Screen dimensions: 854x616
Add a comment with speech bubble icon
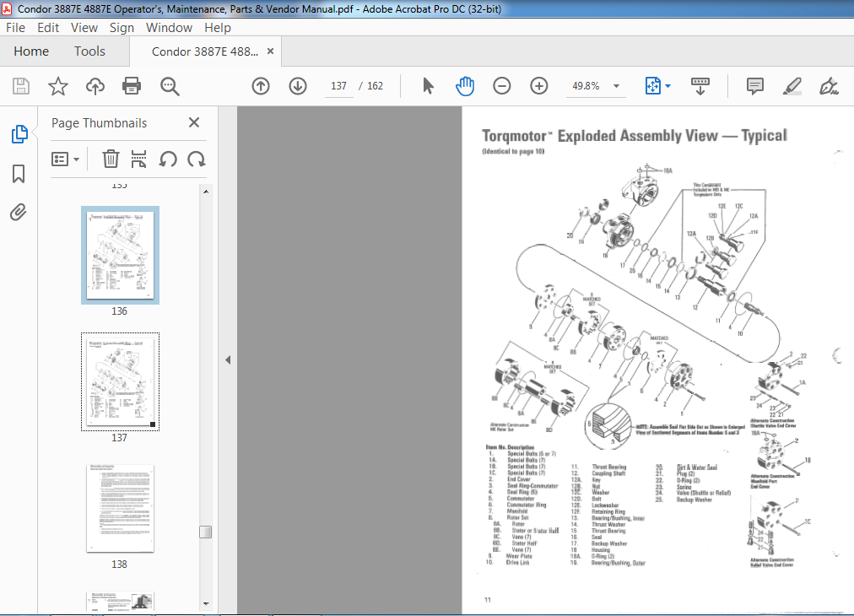[x=755, y=86]
